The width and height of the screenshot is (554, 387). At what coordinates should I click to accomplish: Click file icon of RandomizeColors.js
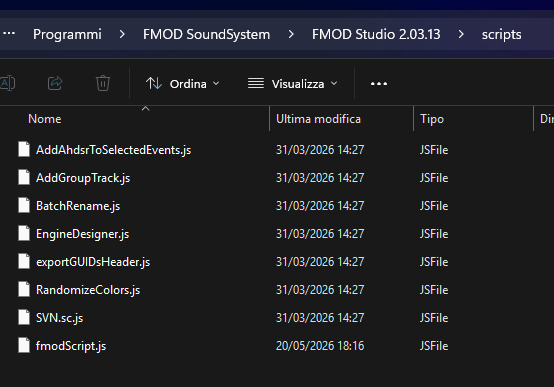click(x=24, y=289)
